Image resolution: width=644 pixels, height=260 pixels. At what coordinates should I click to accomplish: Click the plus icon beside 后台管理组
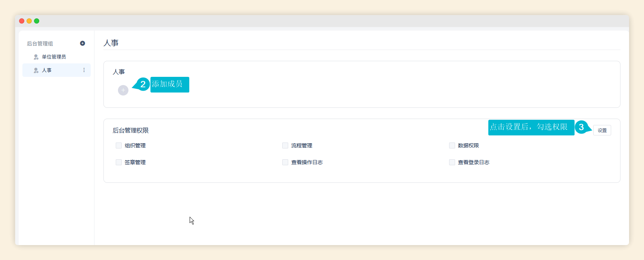tap(83, 43)
